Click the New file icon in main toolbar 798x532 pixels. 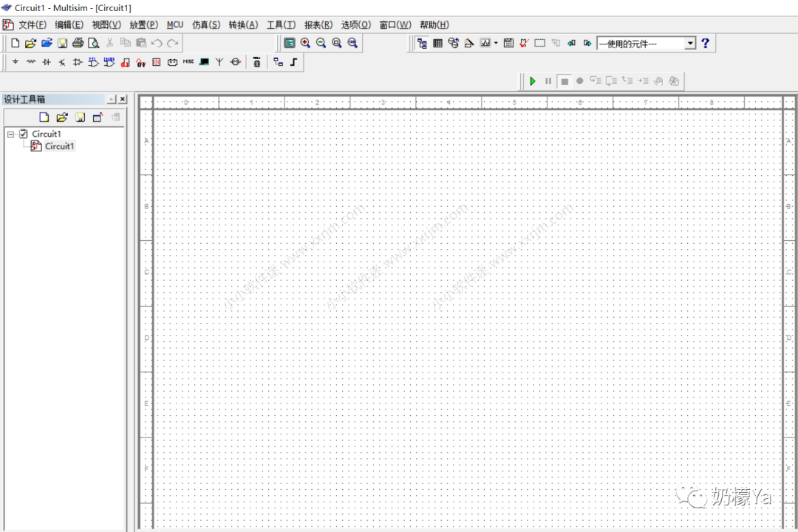[x=16, y=44]
